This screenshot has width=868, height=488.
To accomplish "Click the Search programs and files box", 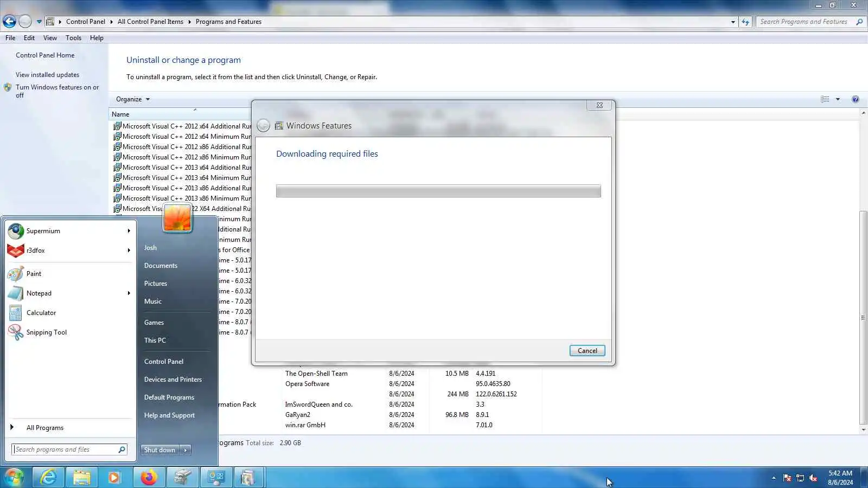I will click(65, 450).
